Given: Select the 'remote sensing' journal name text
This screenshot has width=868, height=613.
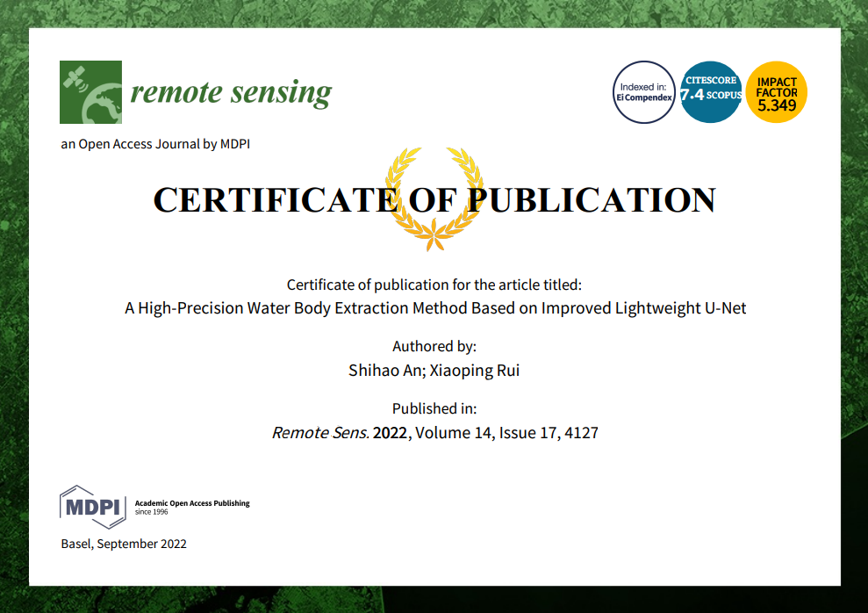Looking at the screenshot, I should pos(231,92).
